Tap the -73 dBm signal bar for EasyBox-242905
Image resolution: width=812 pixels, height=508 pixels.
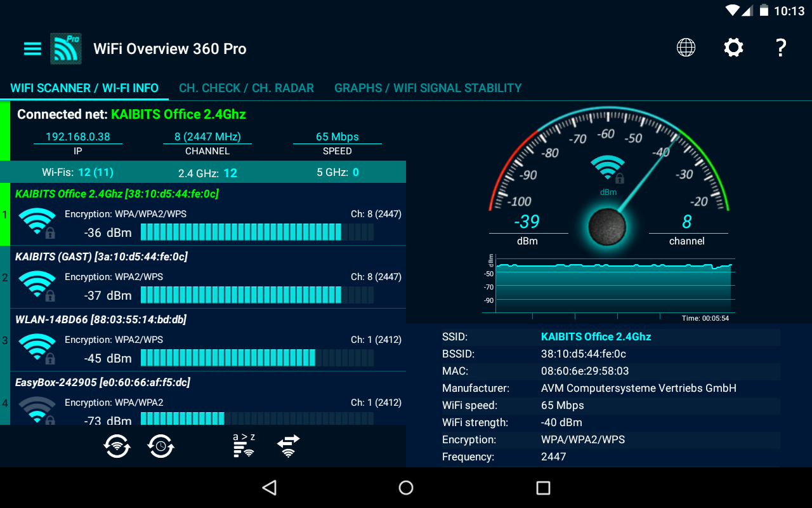pyautogui.click(x=257, y=419)
